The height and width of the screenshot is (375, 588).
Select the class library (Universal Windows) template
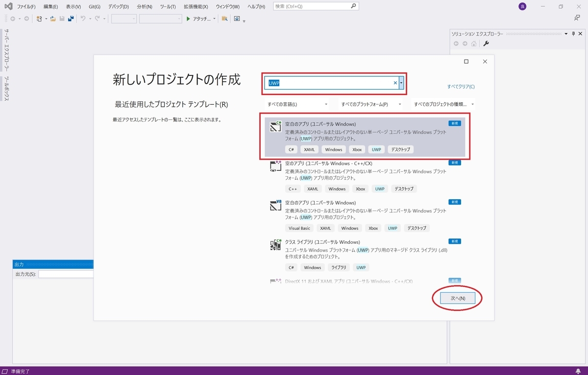[365, 256]
